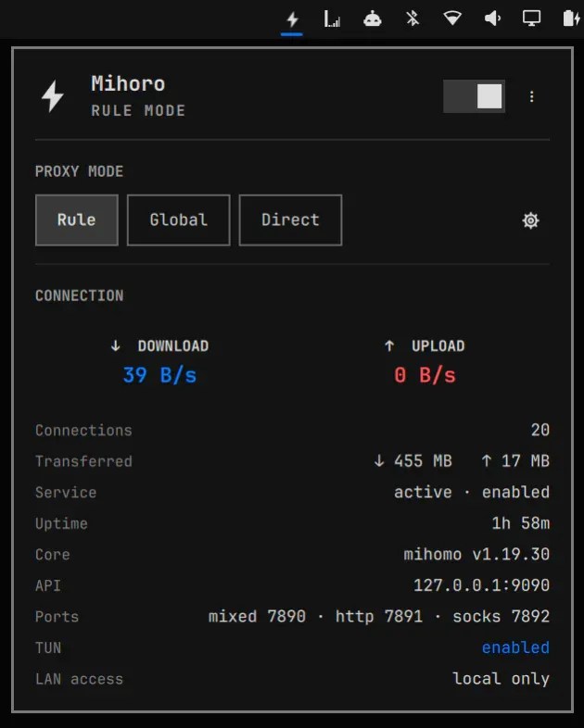
Task: Open the display monitor tray icon
Action: coord(531,19)
